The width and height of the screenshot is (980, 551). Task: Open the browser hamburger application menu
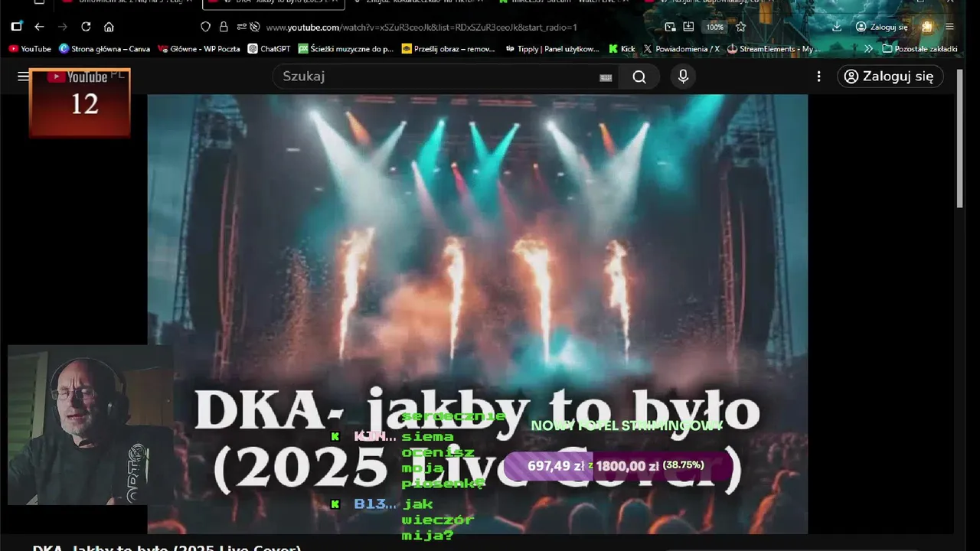point(949,27)
